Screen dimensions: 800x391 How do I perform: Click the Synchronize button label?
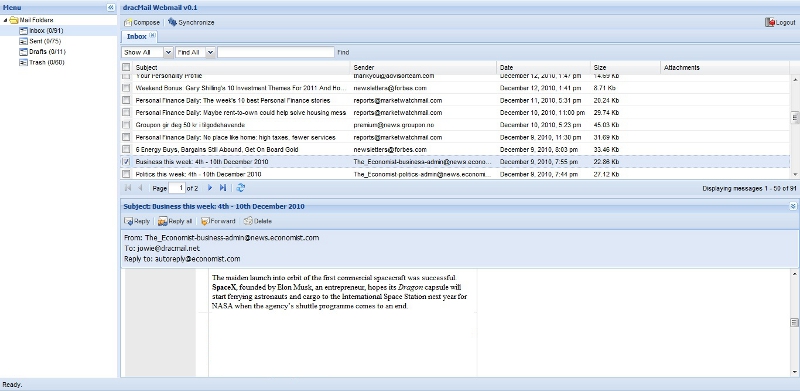click(196, 22)
